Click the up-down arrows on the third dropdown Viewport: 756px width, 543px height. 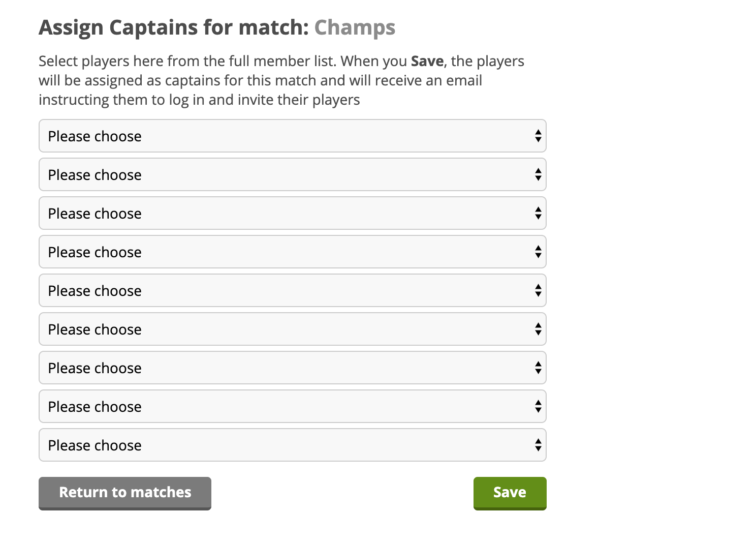[538, 213]
